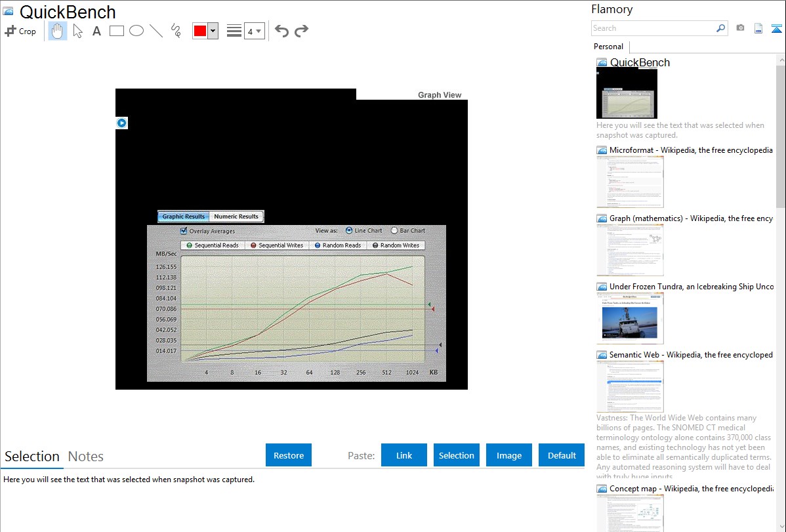This screenshot has height=532, width=786.
Task: Click the red average marker on chart
Action: [x=433, y=309]
